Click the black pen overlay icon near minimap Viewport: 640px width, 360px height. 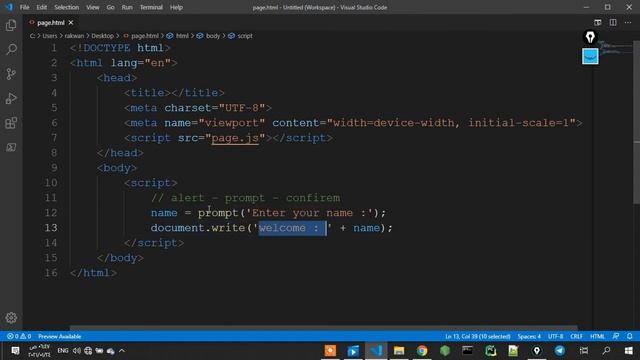590,37
